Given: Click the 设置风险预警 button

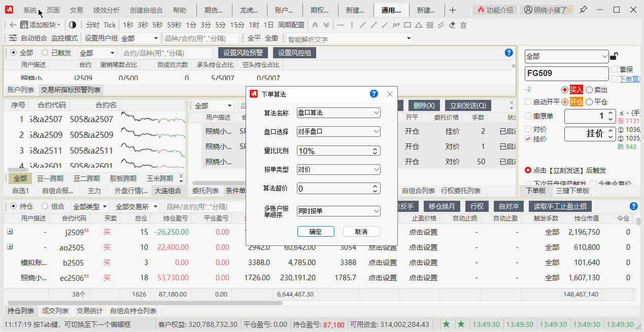Looking at the screenshot, I should pos(243,53).
